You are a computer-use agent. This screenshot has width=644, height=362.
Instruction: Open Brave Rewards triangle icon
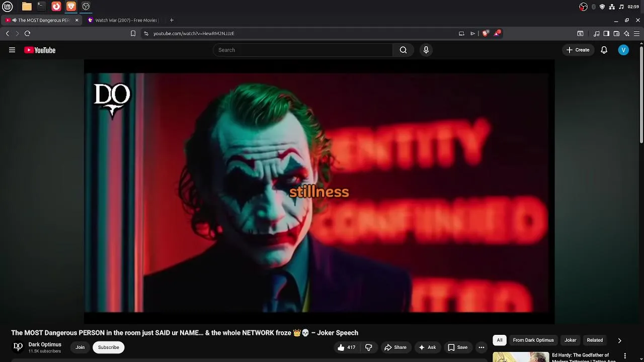pyautogui.click(x=497, y=33)
